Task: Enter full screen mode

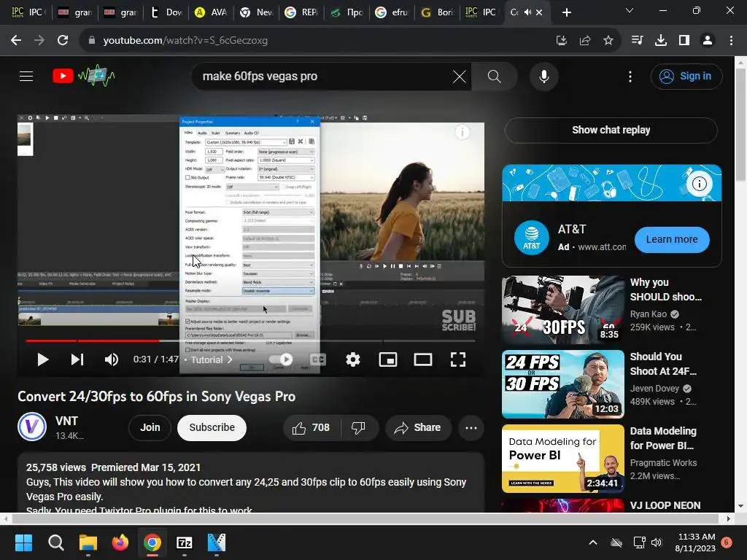Action: coord(458,359)
